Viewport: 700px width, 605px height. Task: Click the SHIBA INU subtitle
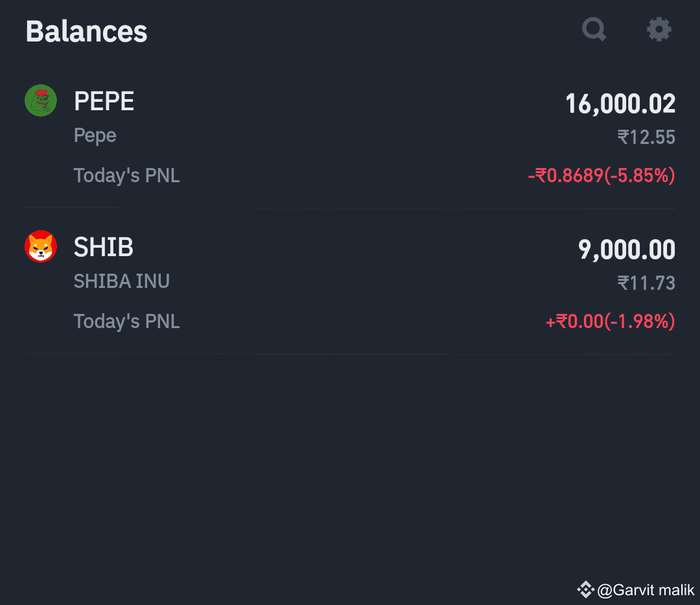(121, 281)
